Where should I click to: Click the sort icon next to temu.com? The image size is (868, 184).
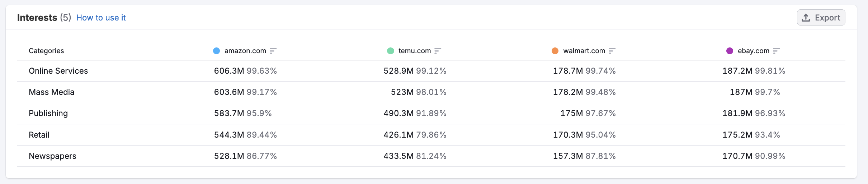pyautogui.click(x=438, y=51)
